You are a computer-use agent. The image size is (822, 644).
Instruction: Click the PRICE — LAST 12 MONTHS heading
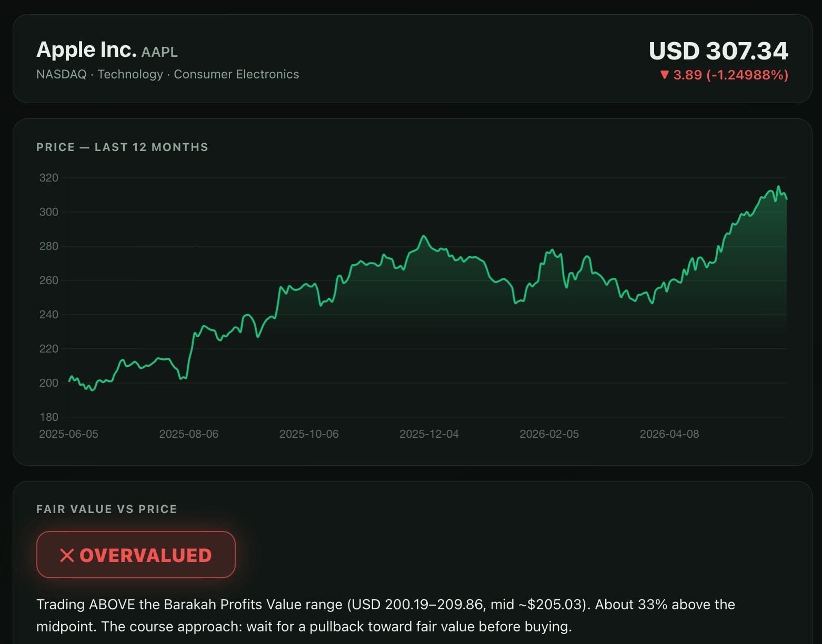[x=122, y=147]
